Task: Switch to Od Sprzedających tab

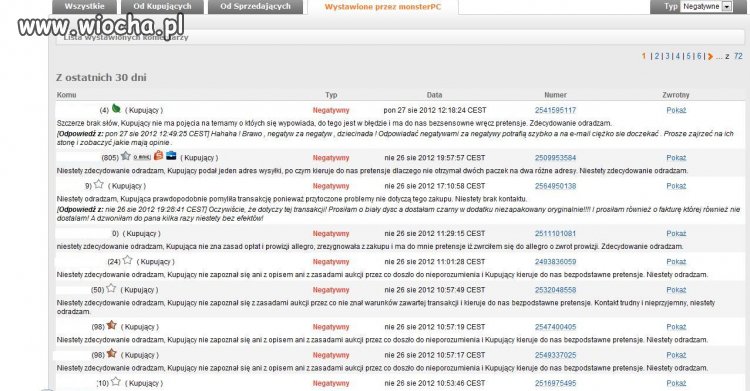Action: (255, 7)
